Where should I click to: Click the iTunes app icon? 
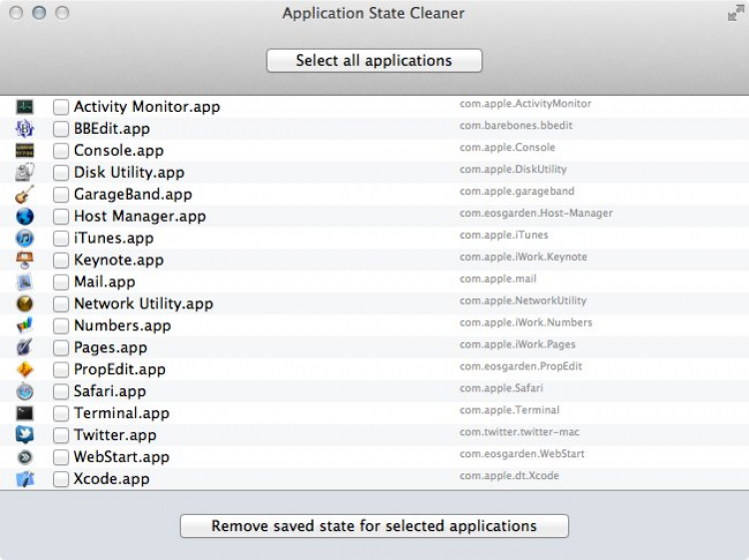click(x=25, y=239)
